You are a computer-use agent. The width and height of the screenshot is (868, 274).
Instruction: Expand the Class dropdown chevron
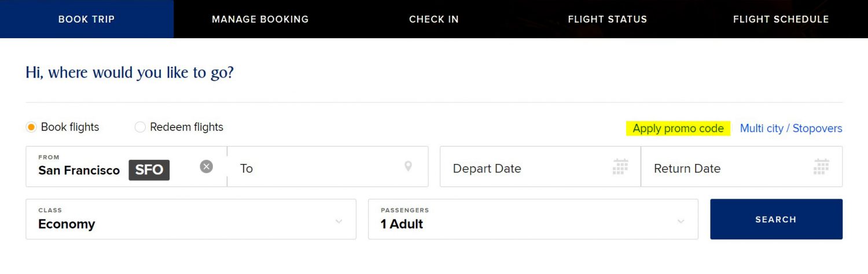click(x=339, y=221)
